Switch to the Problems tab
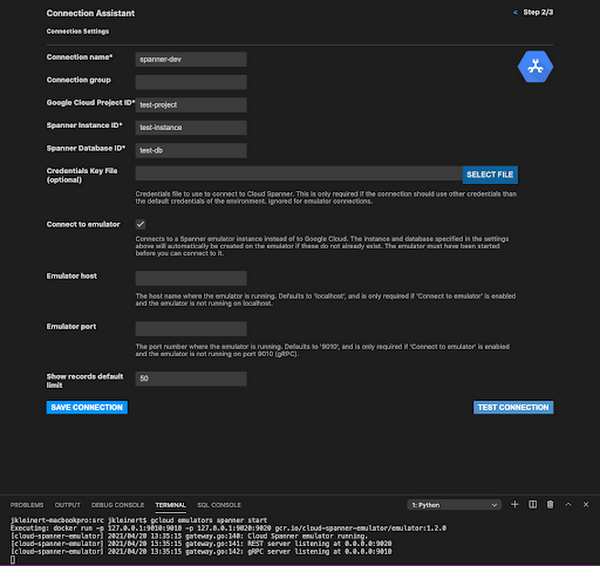Image resolution: width=600 pixels, height=566 pixels. 27,505
